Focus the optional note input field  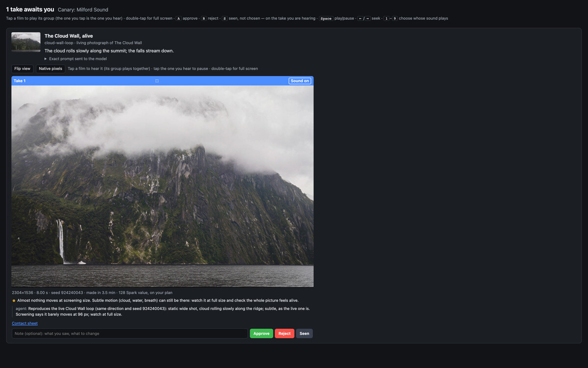click(130, 334)
